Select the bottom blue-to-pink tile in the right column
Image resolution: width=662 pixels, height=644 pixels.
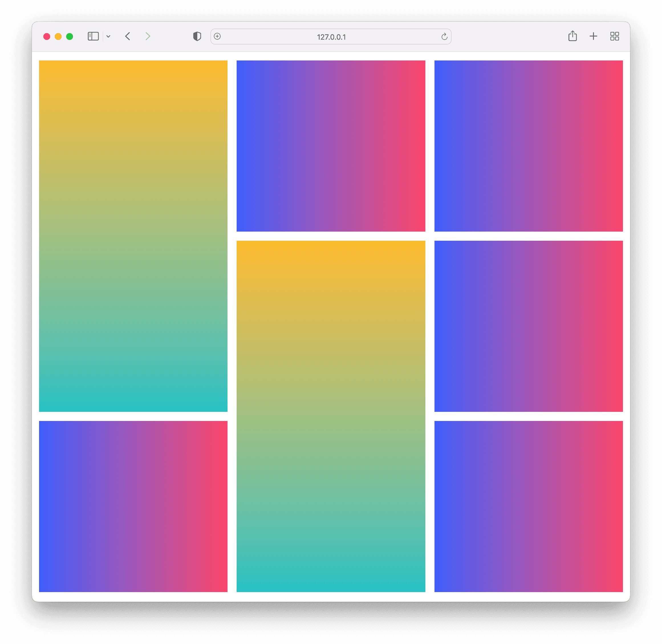pos(529,506)
